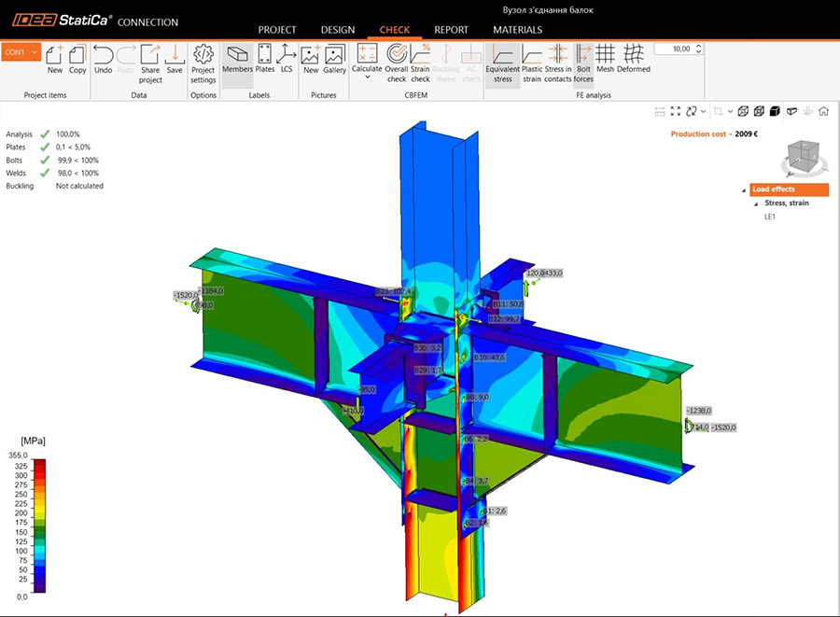Save the project

pos(175,60)
